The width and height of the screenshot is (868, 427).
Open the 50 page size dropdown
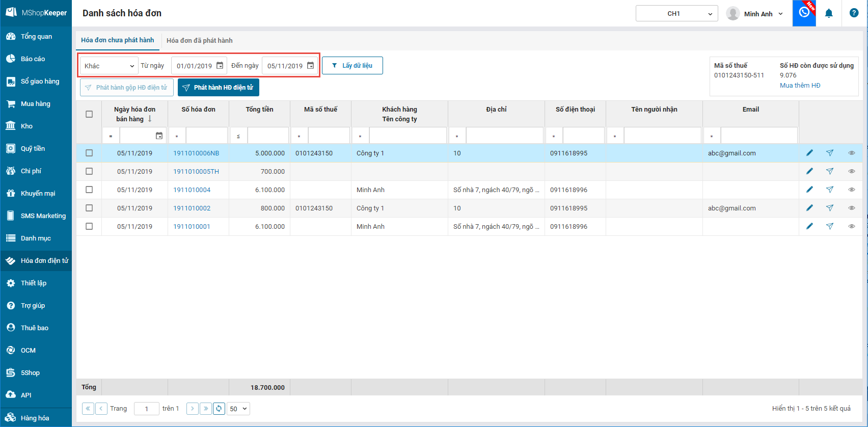238,409
